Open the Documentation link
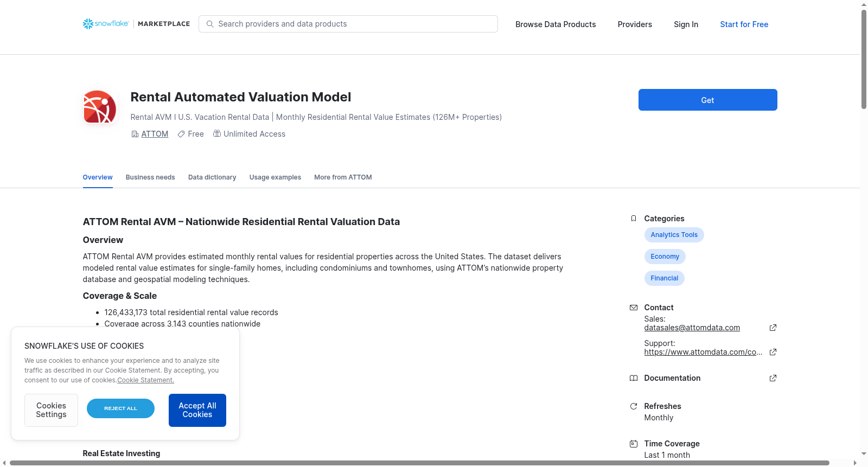 pyautogui.click(x=672, y=378)
